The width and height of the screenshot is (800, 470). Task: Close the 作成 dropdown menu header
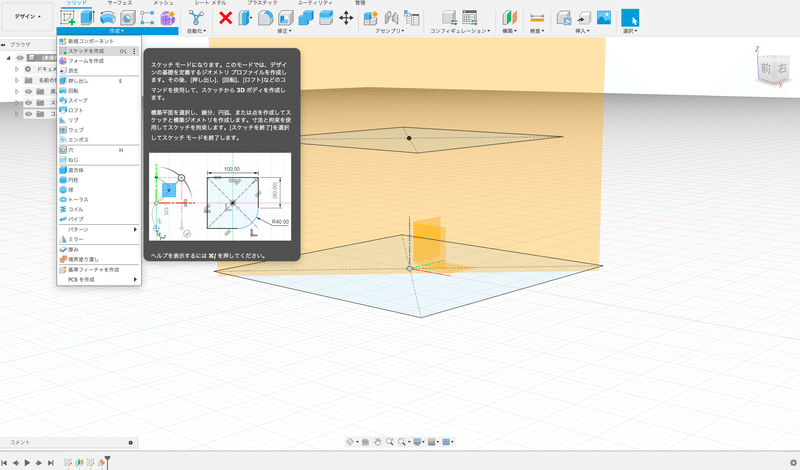tap(117, 31)
